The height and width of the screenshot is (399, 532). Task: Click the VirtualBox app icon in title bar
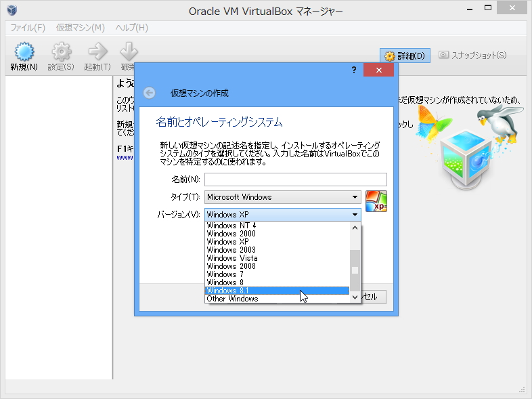tap(12, 10)
